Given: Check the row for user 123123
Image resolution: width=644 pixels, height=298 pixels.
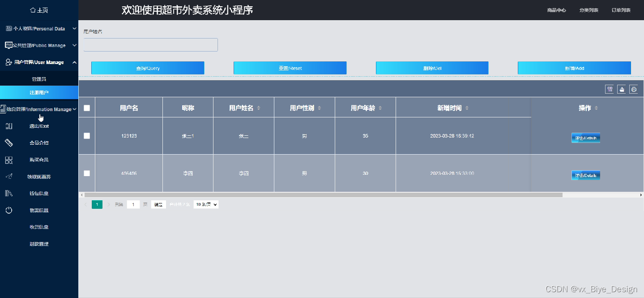Looking at the screenshot, I should tap(87, 136).
